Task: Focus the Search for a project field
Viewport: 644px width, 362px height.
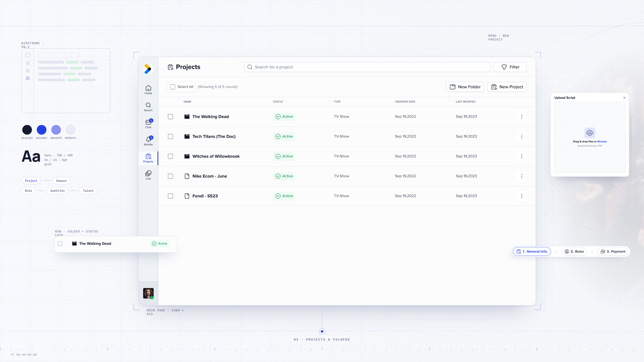Action: point(367,67)
